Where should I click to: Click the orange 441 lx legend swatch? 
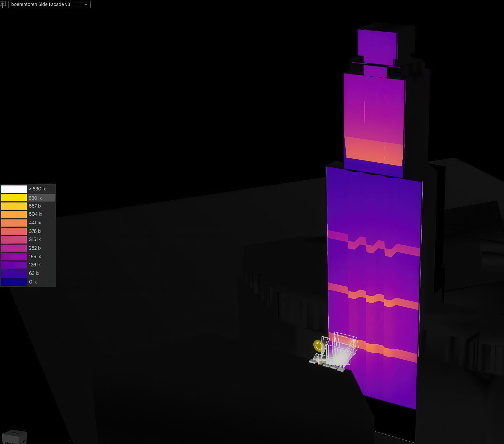pyautogui.click(x=14, y=223)
